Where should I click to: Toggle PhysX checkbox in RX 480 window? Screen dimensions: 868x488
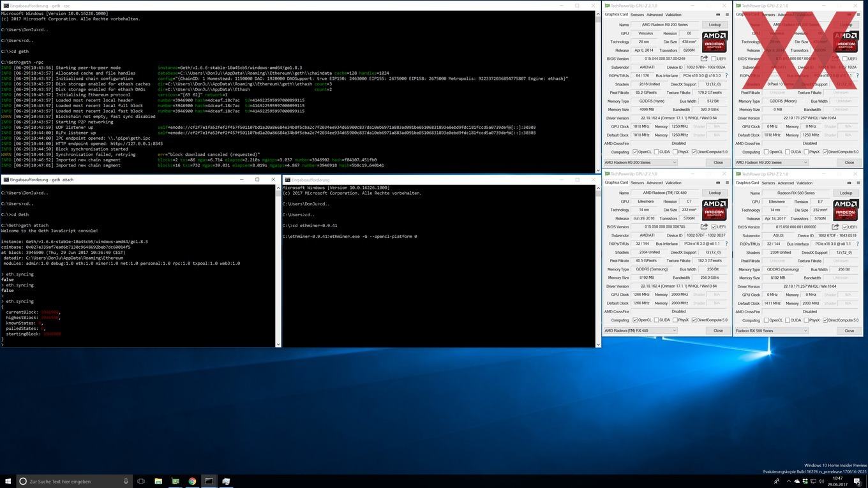(675, 320)
